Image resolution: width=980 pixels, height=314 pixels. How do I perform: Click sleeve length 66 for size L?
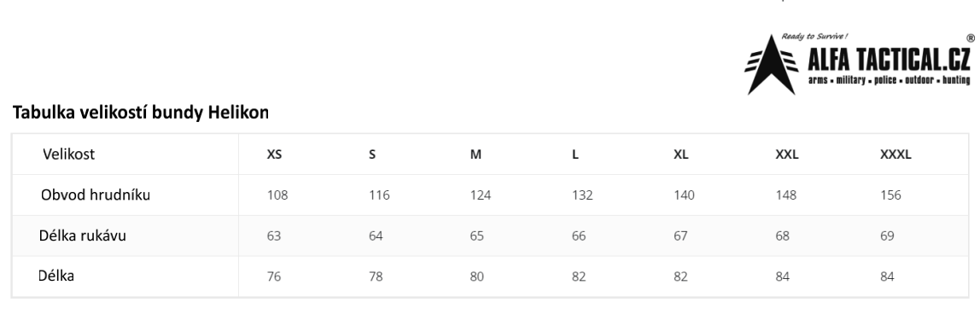coord(579,236)
